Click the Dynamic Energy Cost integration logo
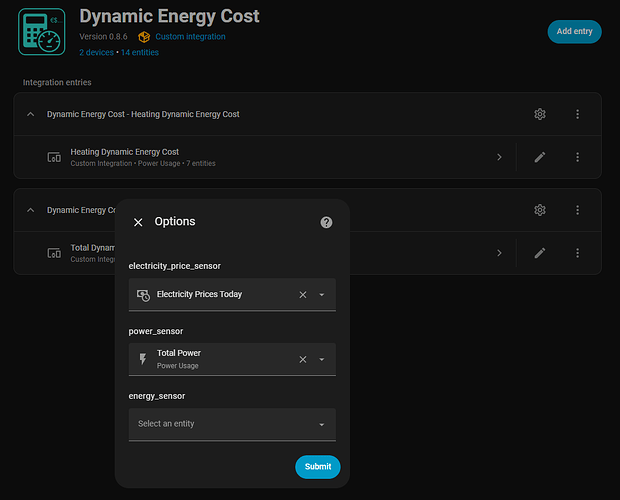620x500 pixels. pyautogui.click(x=42, y=32)
